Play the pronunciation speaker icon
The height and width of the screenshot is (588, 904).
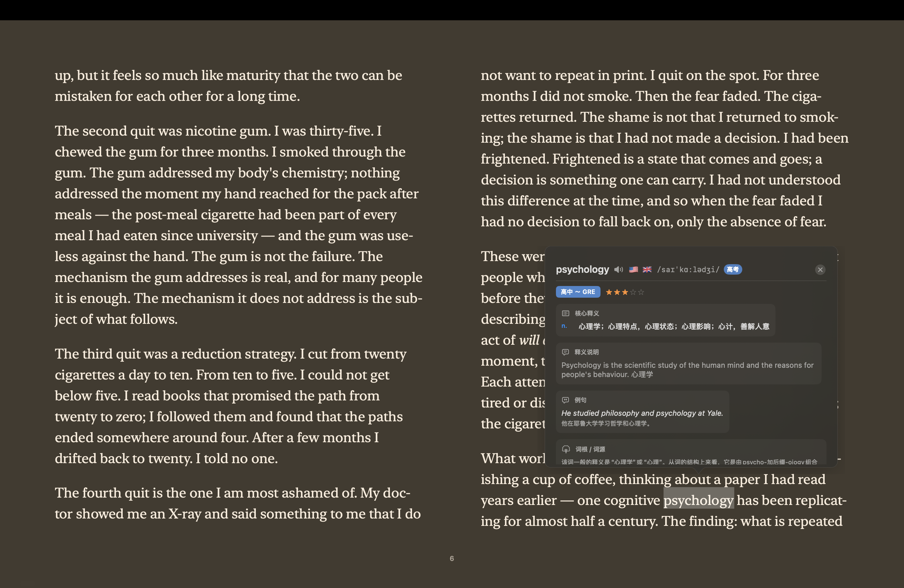pyautogui.click(x=619, y=270)
